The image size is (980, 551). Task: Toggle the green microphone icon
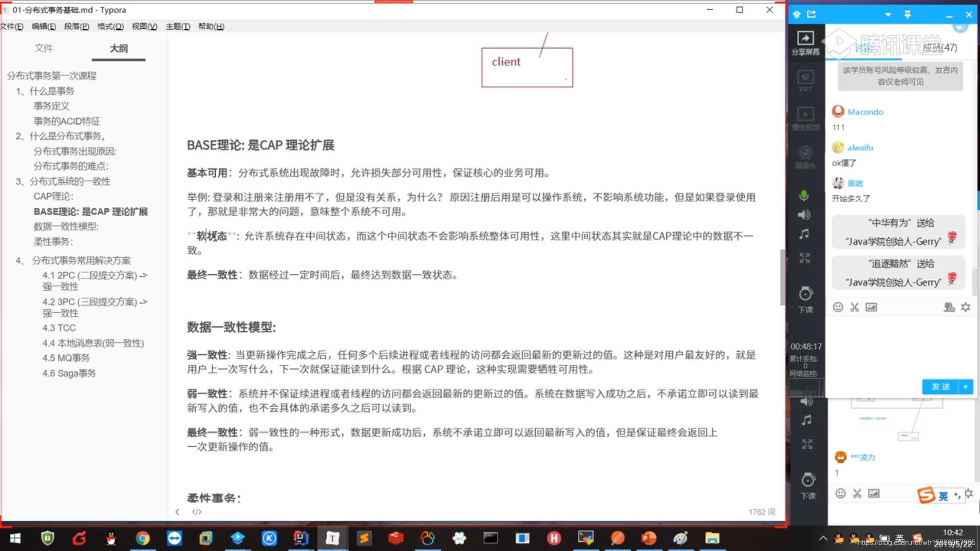click(x=804, y=196)
